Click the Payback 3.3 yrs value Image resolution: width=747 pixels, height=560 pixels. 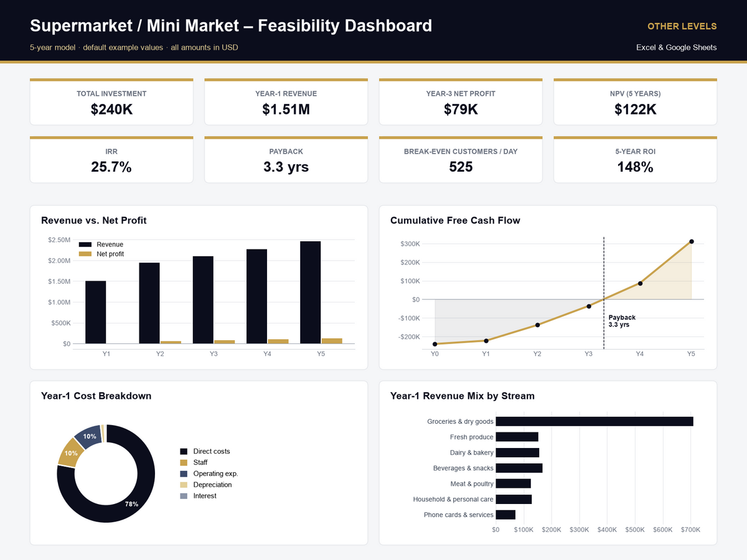tap(286, 167)
